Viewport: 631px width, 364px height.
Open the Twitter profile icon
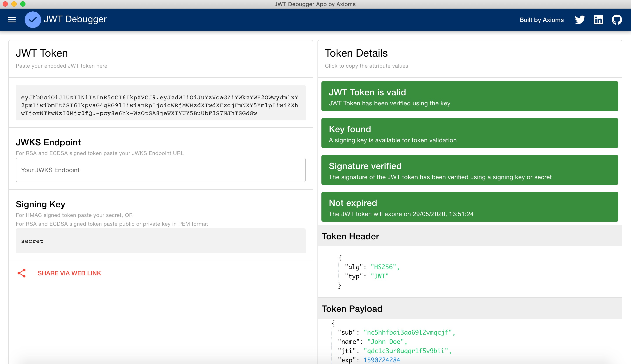[x=580, y=20]
